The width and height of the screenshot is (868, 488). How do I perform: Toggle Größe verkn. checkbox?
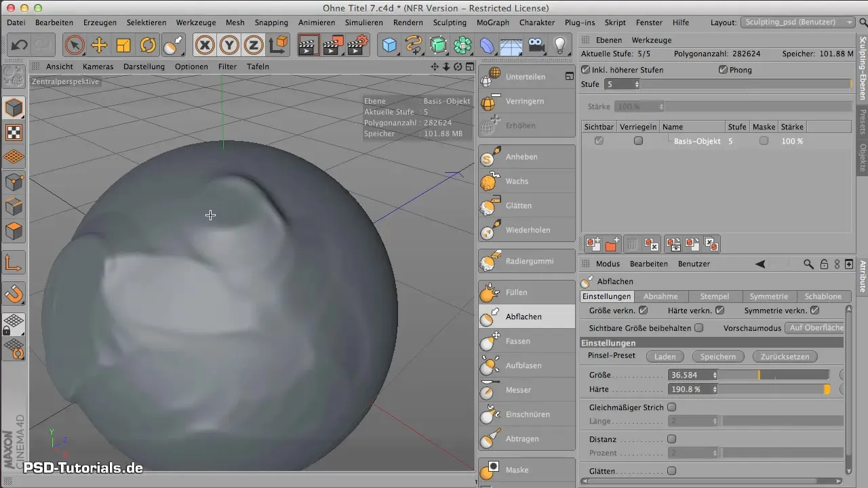[x=644, y=310]
